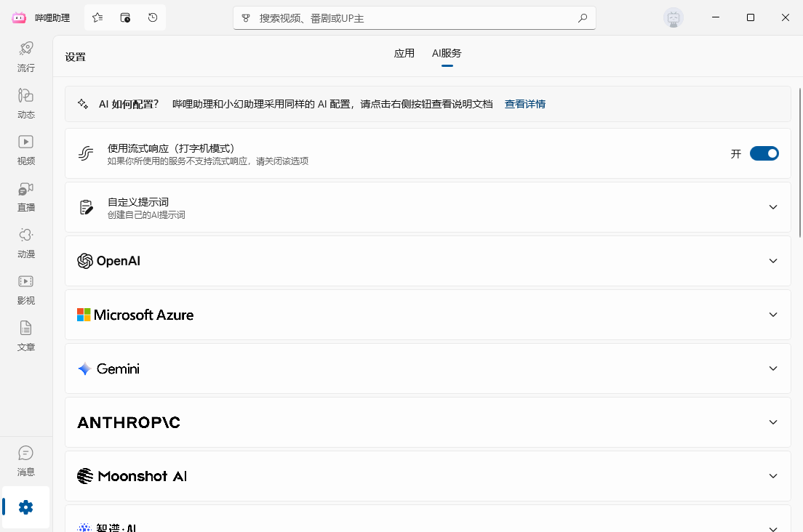803x532 pixels.
Task: Click the 创建自己的AI提示词 description text
Action: [x=146, y=215]
